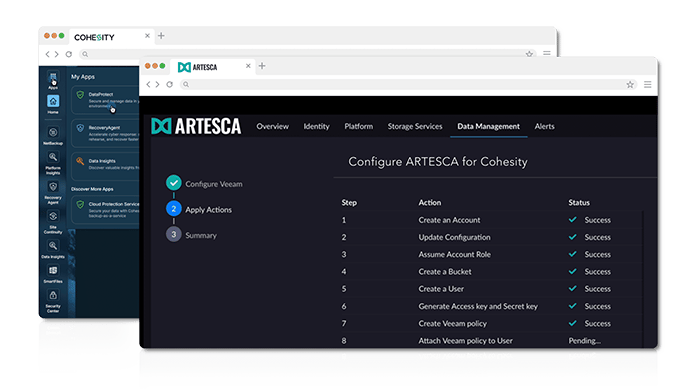
Task: Click 'Create a Bucket' action text
Action: tap(445, 271)
